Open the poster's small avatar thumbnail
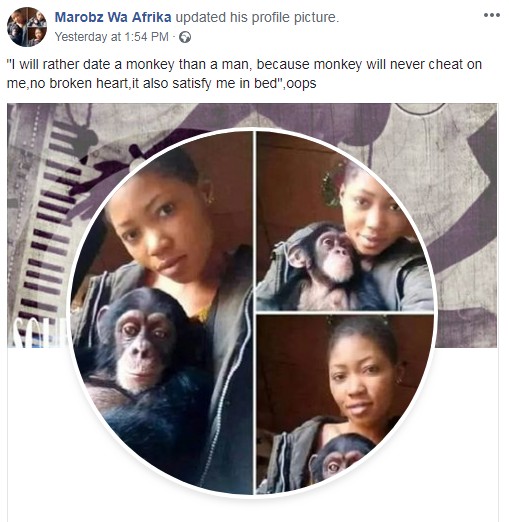Screen dimensions: 509x522 point(27,27)
